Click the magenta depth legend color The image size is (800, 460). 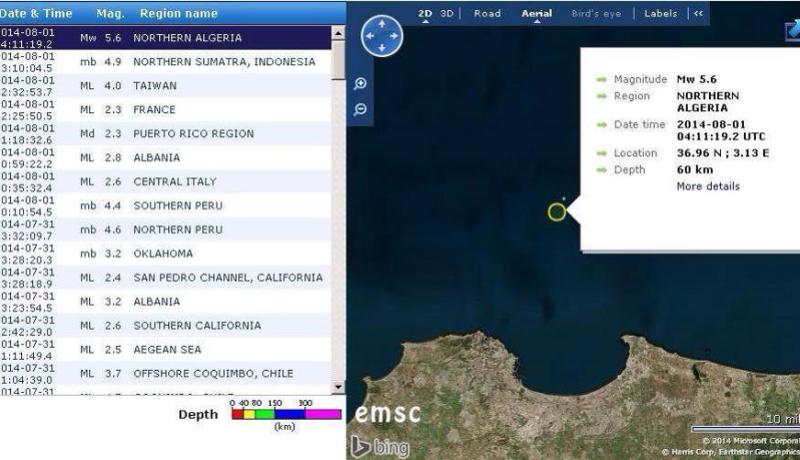pyautogui.click(x=323, y=413)
